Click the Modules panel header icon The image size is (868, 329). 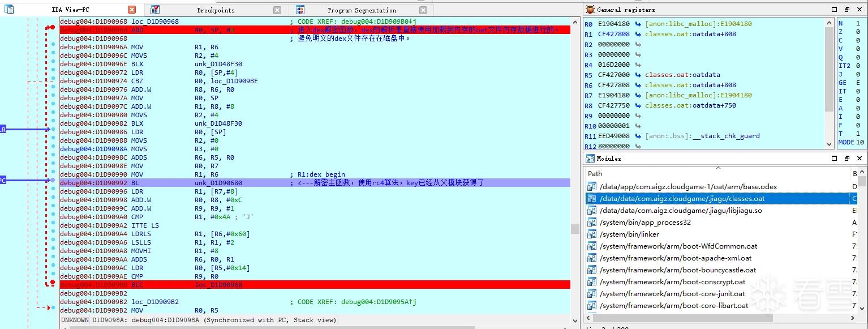[x=590, y=159]
